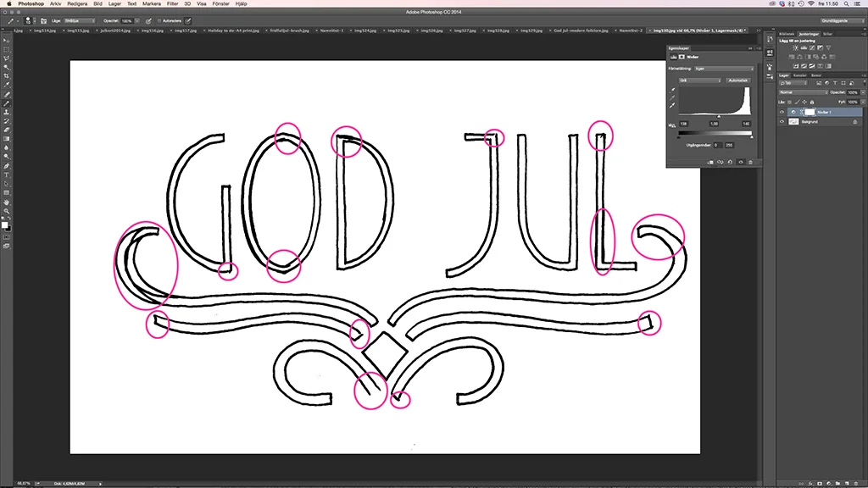Toggle adjustment visibility eye in Properties panel
This screenshot has width=868, height=488.
coord(741,162)
